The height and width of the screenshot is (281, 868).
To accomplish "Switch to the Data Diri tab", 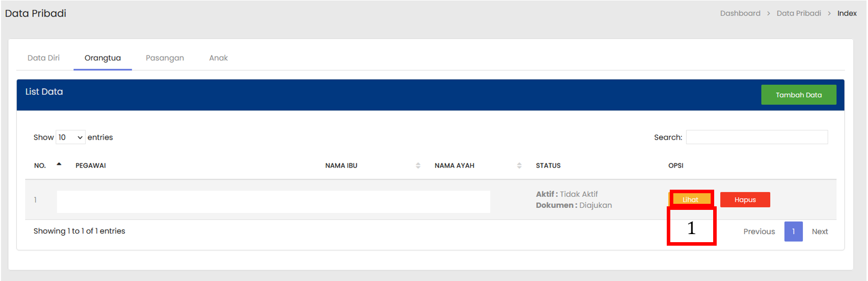I will tap(43, 58).
